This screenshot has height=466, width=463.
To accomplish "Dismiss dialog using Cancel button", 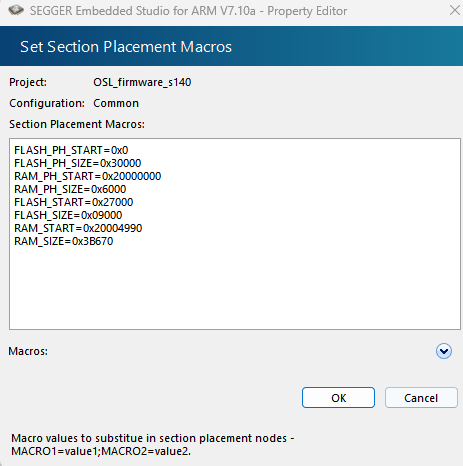I will pyautogui.click(x=421, y=398).
